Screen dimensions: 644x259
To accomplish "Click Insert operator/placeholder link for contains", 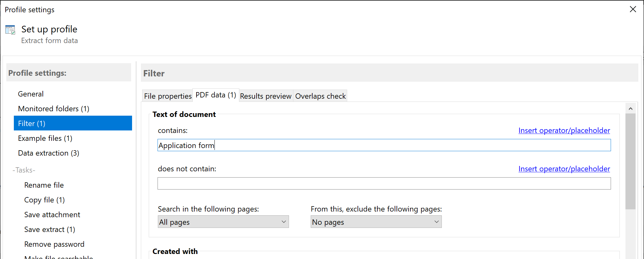I will click(564, 130).
